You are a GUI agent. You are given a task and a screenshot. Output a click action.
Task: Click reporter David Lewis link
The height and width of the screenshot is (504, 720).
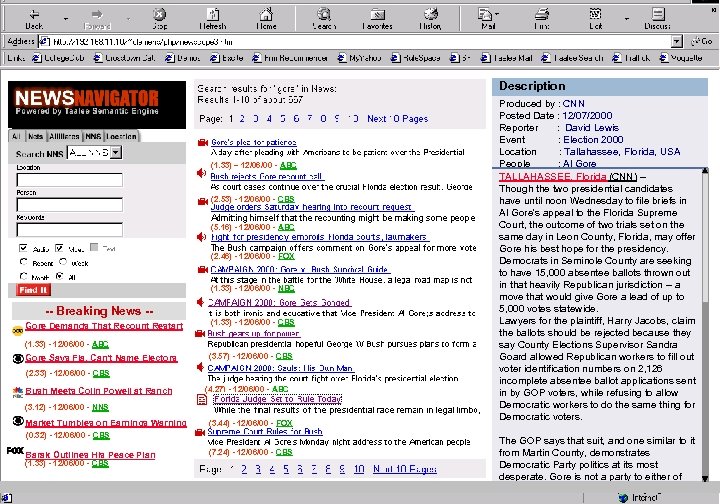click(x=592, y=128)
